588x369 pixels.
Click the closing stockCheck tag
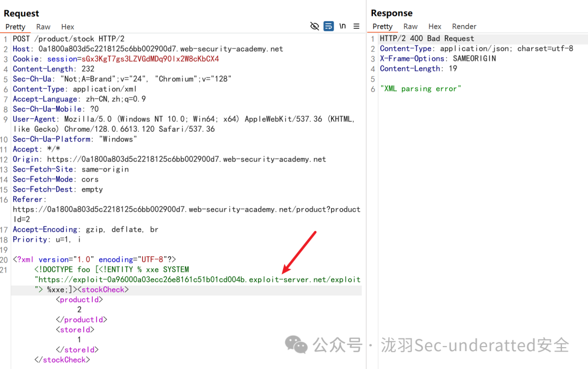click(62, 360)
